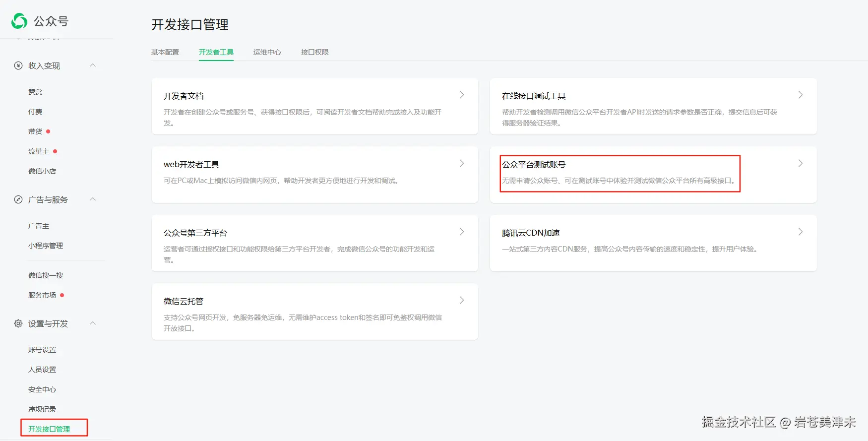Open 开发者文档 card arrow
Image resolution: width=868 pixels, height=441 pixels.
pyautogui.click(x=462, y=95)
